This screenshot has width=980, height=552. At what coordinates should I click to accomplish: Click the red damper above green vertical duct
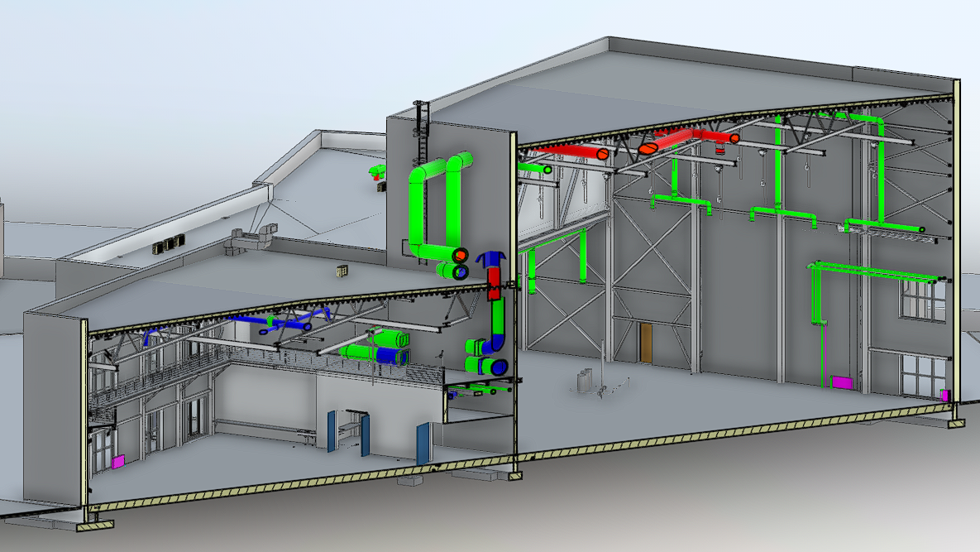click(x=495, y=281)
